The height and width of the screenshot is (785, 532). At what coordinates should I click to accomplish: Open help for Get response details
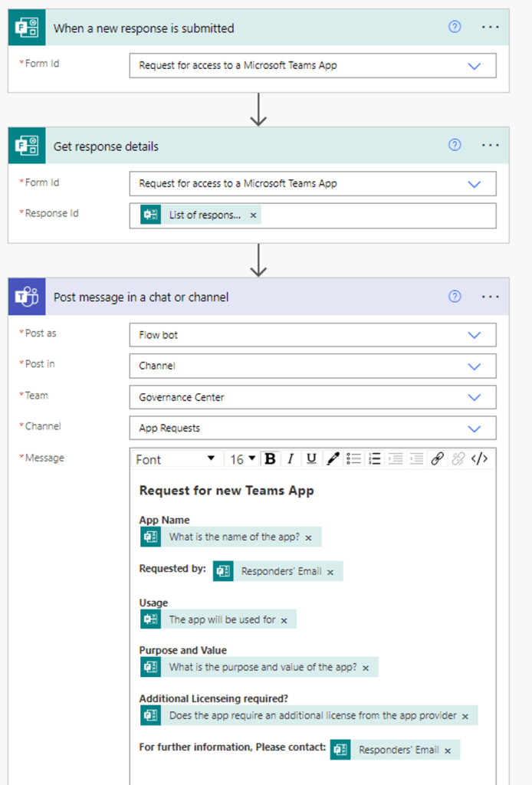coord(455,145)
